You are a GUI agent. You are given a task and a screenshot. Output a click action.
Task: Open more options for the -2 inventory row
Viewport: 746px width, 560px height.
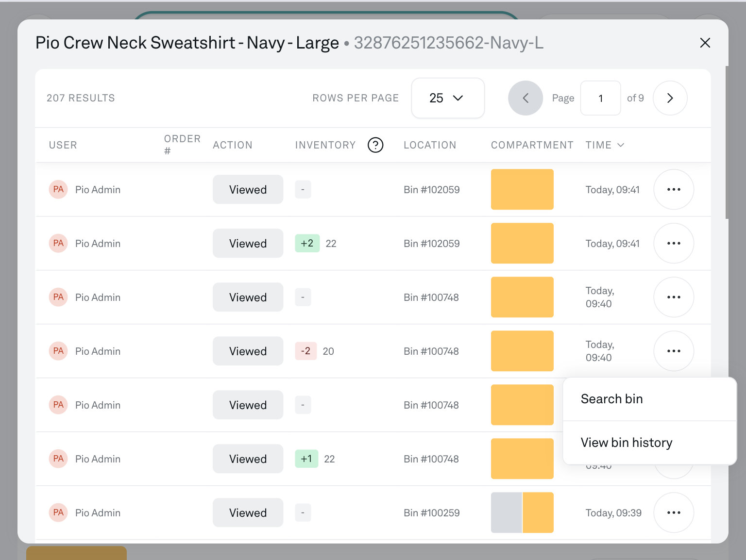673,351
